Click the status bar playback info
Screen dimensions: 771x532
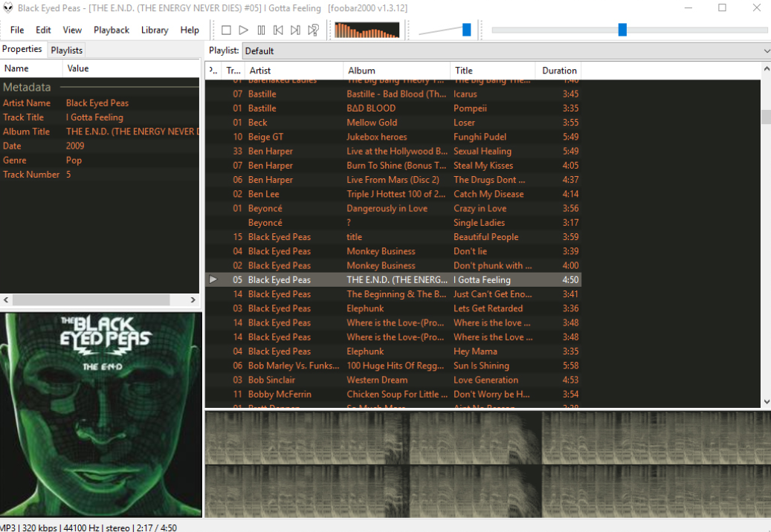(88, 528)
